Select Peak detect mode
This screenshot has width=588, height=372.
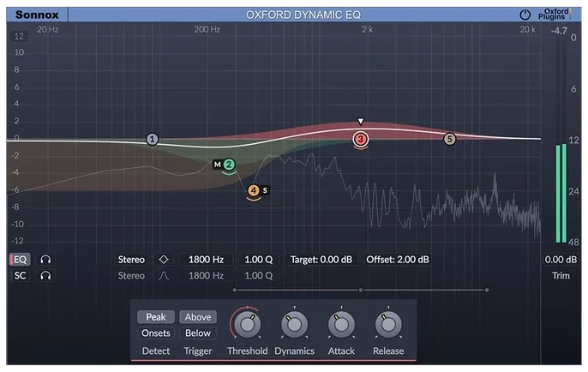click(x=156, y=317)
